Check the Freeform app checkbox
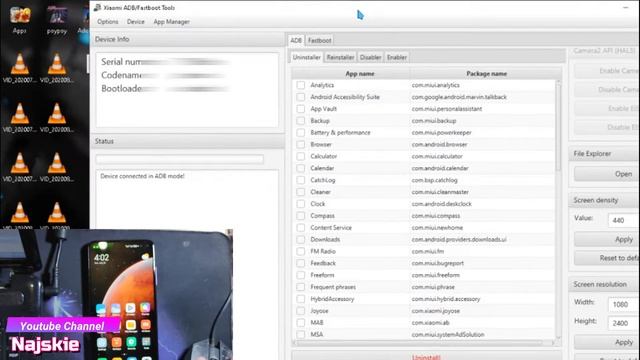 click(301, 275)
